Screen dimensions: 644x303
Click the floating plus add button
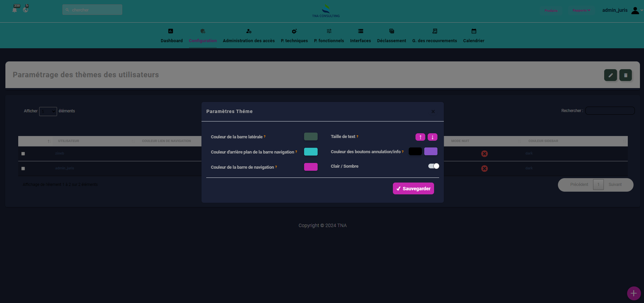(x=634, y=293)
